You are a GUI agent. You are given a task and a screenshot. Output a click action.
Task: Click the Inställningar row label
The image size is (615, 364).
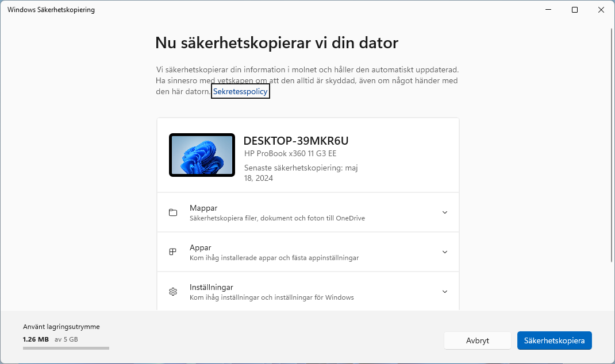pyautogui.click(x=210, y=287)
